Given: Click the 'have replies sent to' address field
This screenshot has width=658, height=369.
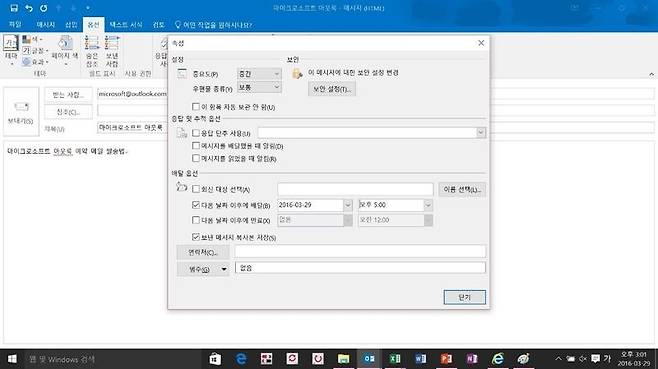Looking at the screenshot, I should pyautogui.click(x=355, y=189).
